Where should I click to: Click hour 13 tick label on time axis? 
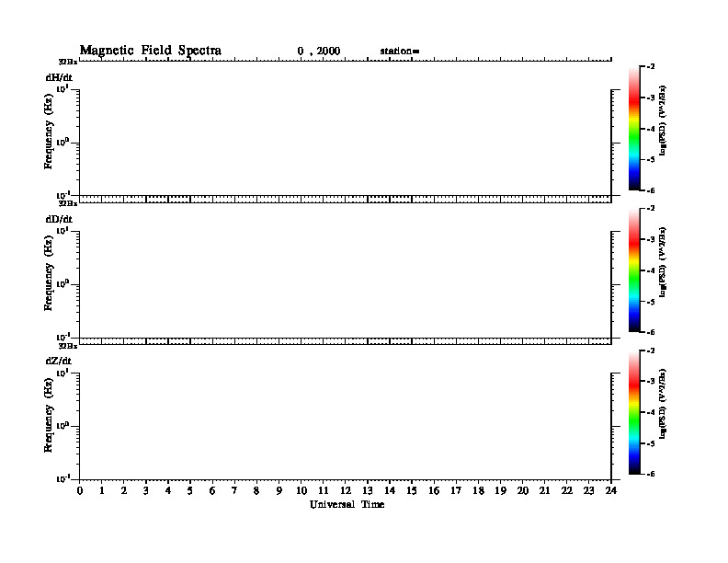368,491
